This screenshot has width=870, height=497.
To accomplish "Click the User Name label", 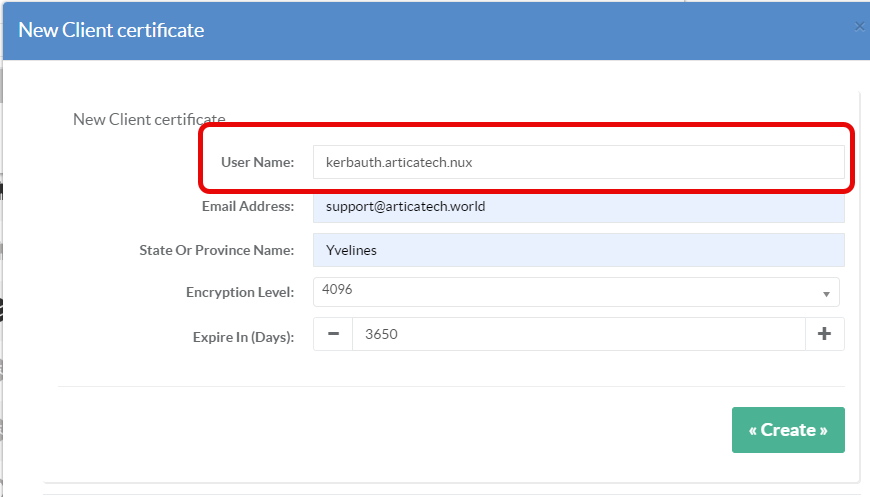I will tap(257, 162).
